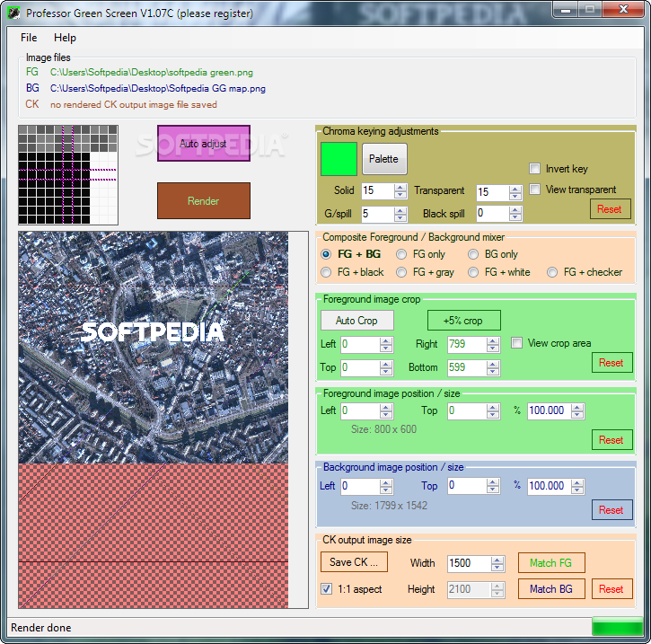Image resolution: width=651 pixels, height=644 pixels.
Task: Uncheck the 1:1 aspect checkbox
Action: coord(326,589)
